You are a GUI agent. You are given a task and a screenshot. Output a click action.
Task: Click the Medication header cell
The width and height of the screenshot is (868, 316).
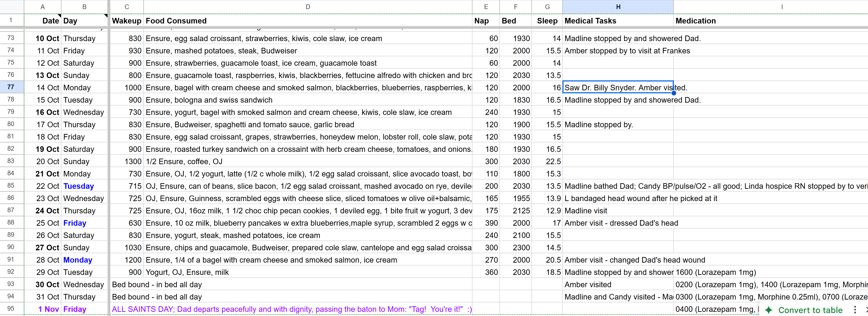coord(771,21)
